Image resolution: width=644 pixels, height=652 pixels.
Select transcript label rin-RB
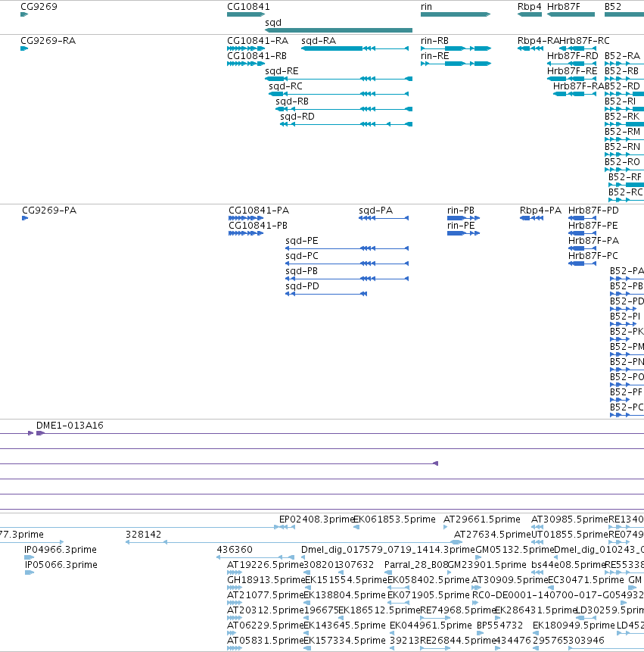coord(434,41)
